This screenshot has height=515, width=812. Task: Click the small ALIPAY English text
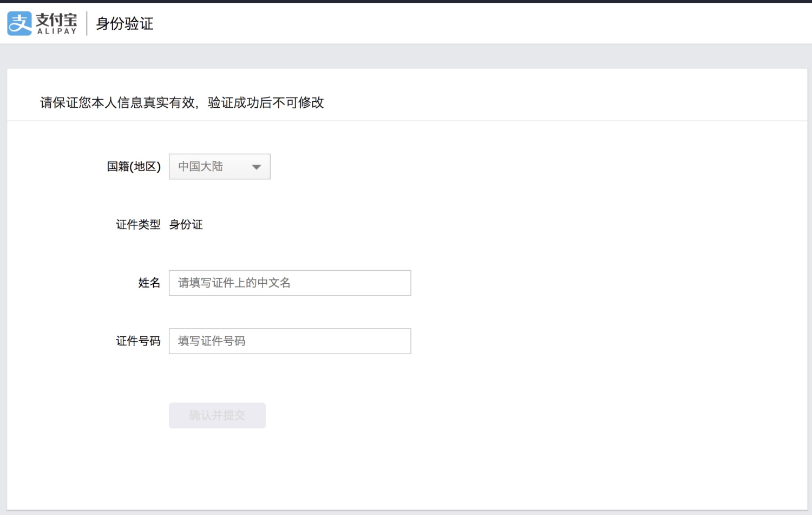57,31
